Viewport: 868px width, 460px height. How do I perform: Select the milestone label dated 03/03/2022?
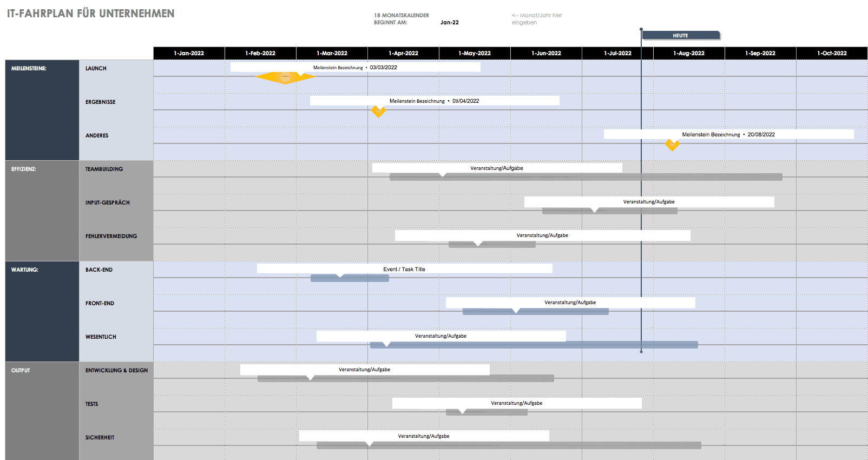[x=355, y=68]
